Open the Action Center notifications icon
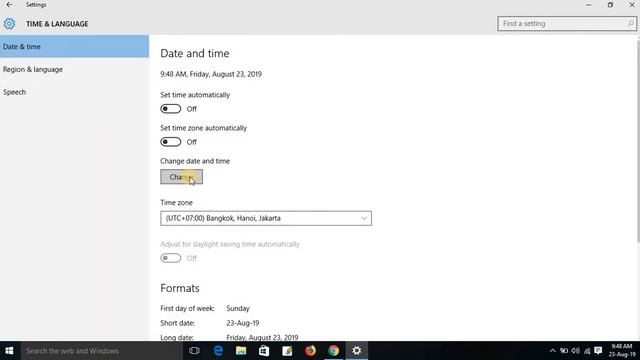This screenshot has height=360, width=640. pyautogui.click(x=598, y=351)
